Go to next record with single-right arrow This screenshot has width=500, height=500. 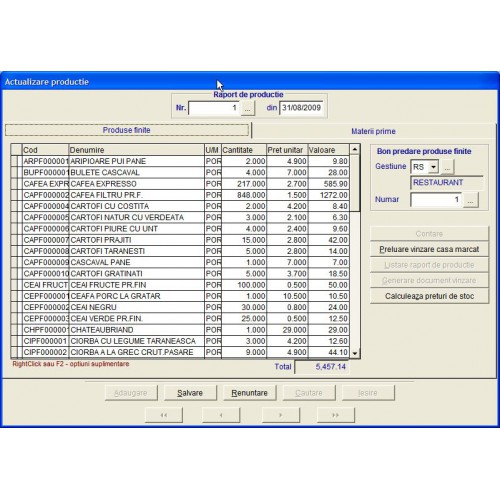point(281,415)
